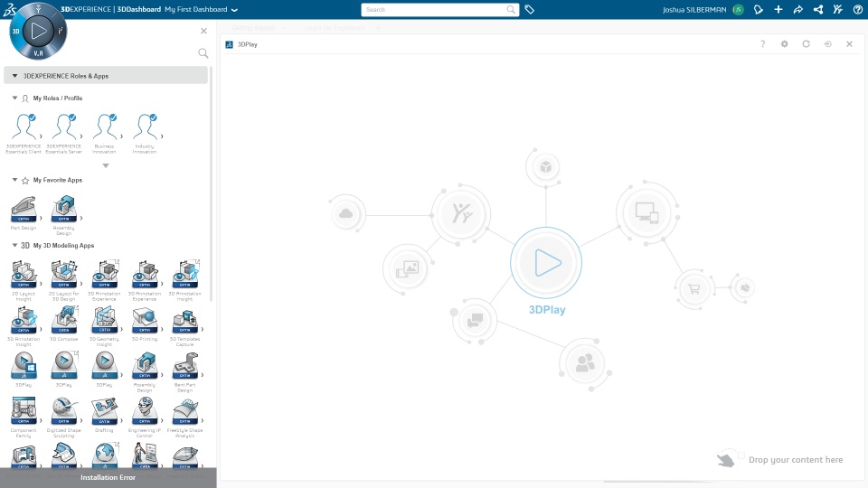Collapse the My Favorite Apps section
Screen dimensions: 868x488
coord(15,180)
